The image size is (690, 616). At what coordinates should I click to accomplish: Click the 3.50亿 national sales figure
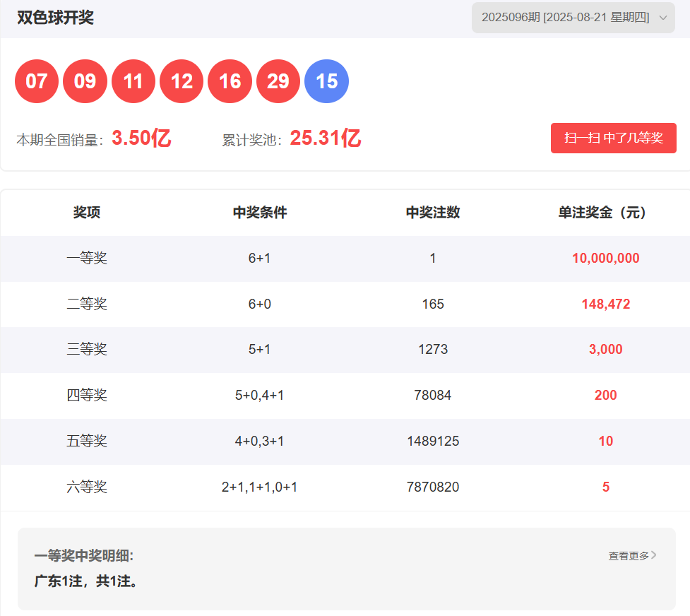(x=141, y=138)
